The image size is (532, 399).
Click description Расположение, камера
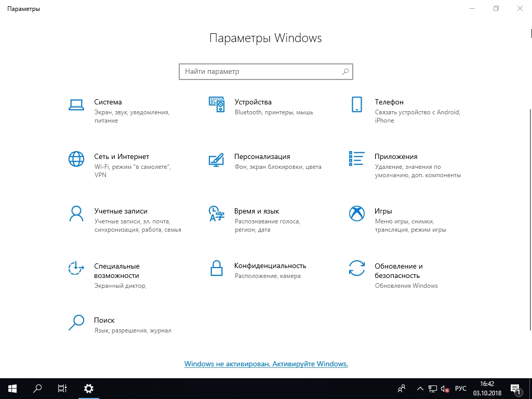268,276
